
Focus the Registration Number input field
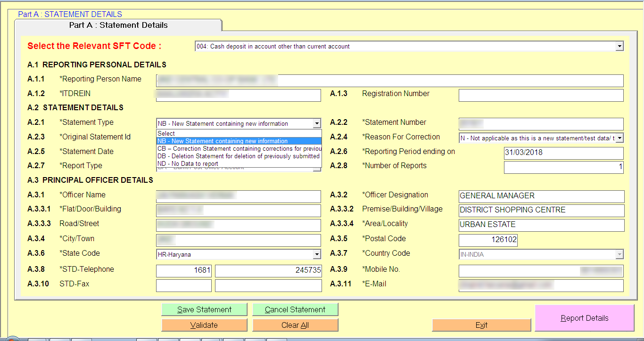[541, 95]
